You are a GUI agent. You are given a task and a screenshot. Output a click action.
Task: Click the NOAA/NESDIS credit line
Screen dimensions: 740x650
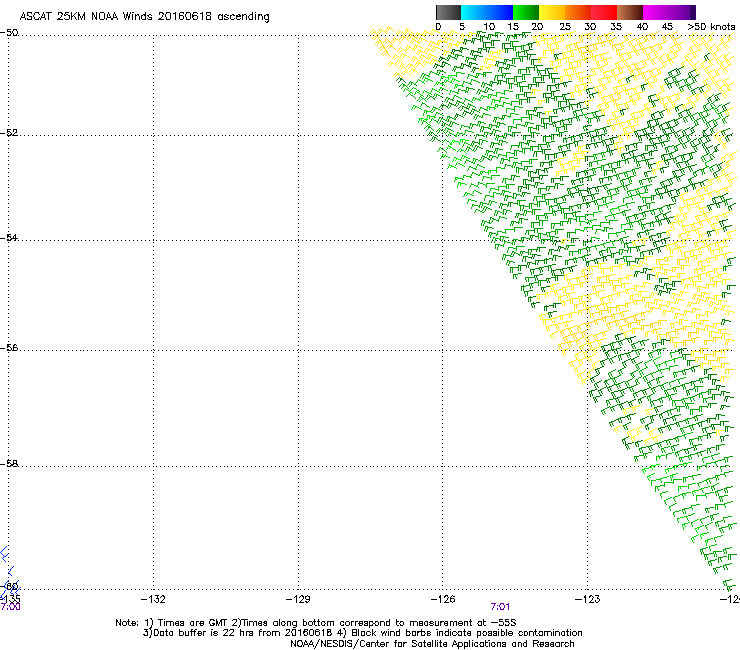pos(432,644)
